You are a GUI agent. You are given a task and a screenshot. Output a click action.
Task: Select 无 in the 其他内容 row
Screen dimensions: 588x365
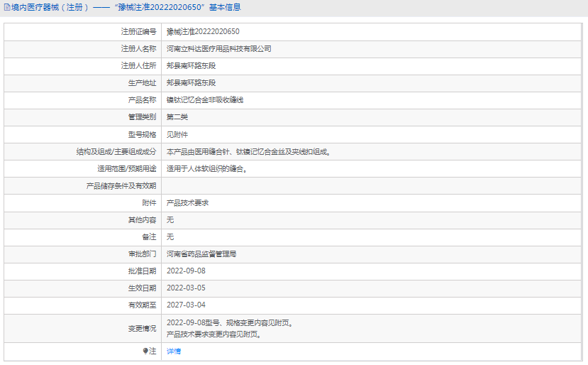click(x=170, y=219)
